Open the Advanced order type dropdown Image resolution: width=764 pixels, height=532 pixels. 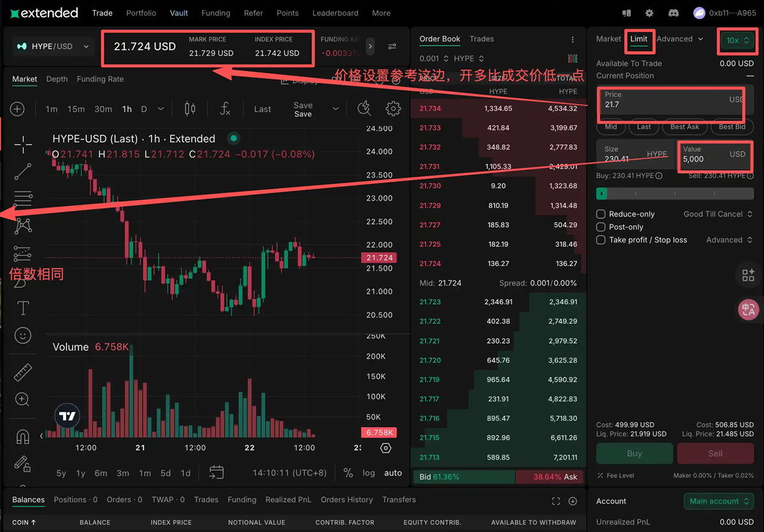(x=679, y=39)
